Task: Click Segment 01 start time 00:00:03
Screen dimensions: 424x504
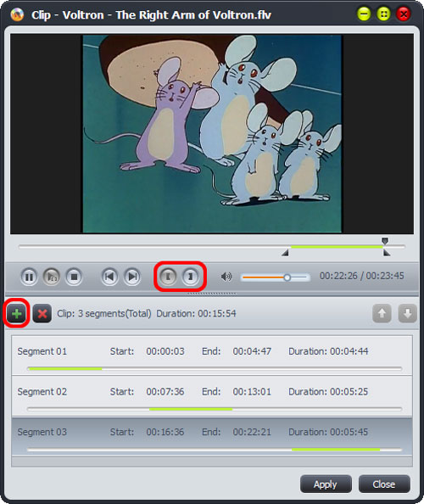Action: tap(165, 351)
